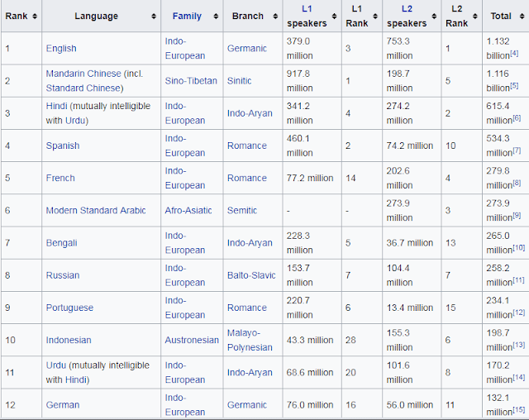Click sort arrows in L1 Rank header
The height and width of the screenshot is (420, 529).
coord(373,16)
